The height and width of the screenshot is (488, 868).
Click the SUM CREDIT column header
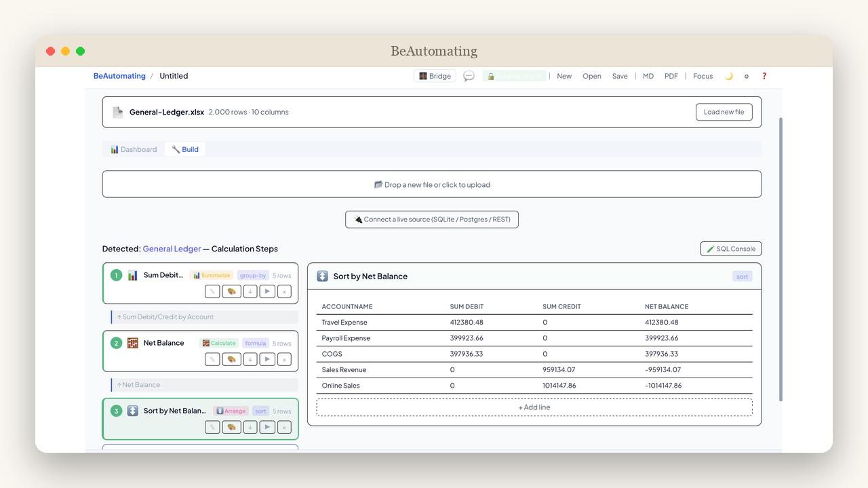(x=561, y=306)
